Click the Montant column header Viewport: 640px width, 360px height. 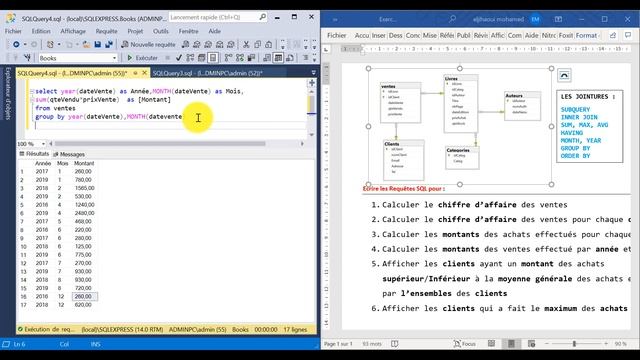84,163
